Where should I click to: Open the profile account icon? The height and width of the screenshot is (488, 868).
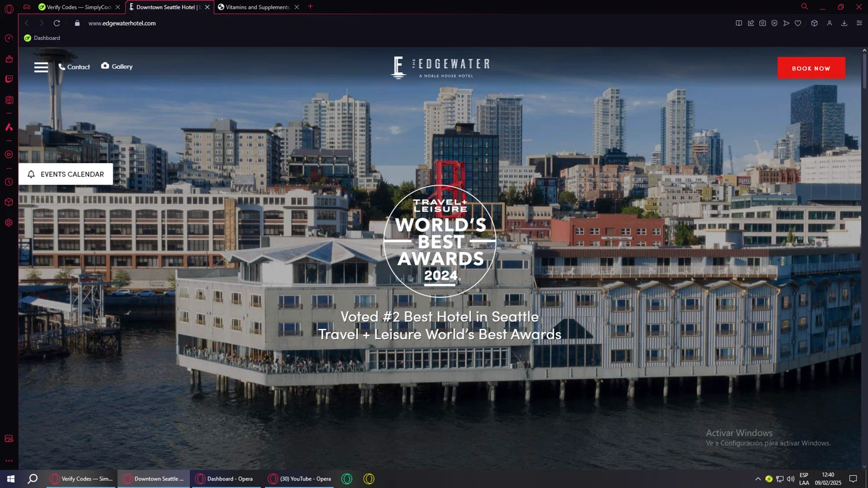click(829, 23)
